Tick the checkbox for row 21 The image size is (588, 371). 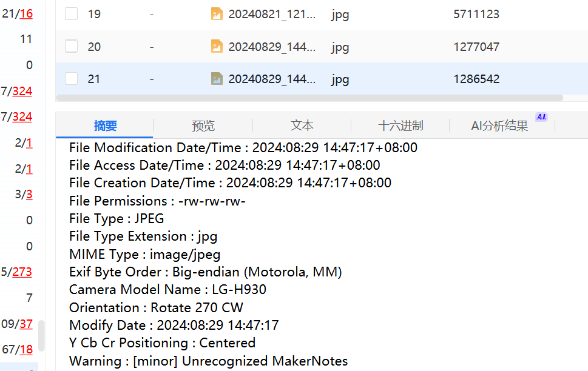coord(71,79)
